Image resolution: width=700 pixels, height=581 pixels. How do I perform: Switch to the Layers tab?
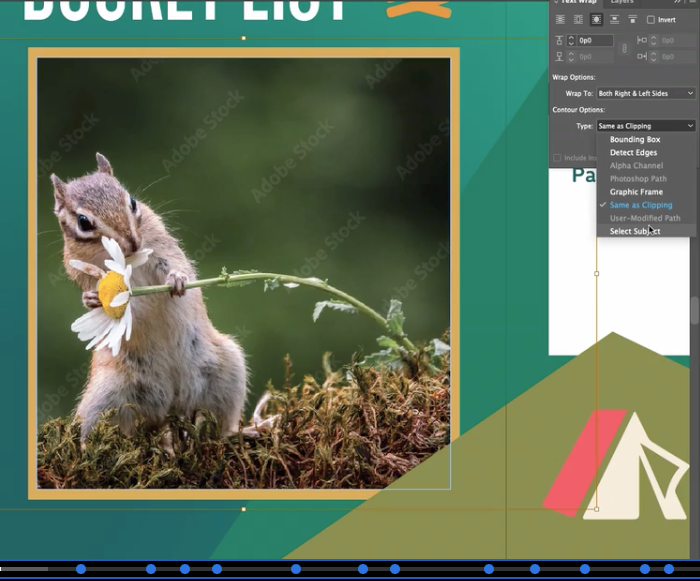[x=622, y=2]
